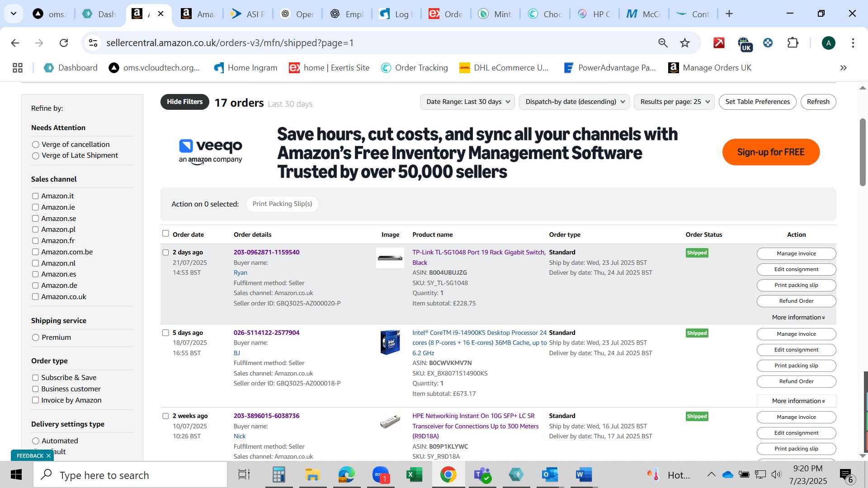
Task: Tick the Amazon.it sales channel checkbox
Action: [x=35, y=196]
